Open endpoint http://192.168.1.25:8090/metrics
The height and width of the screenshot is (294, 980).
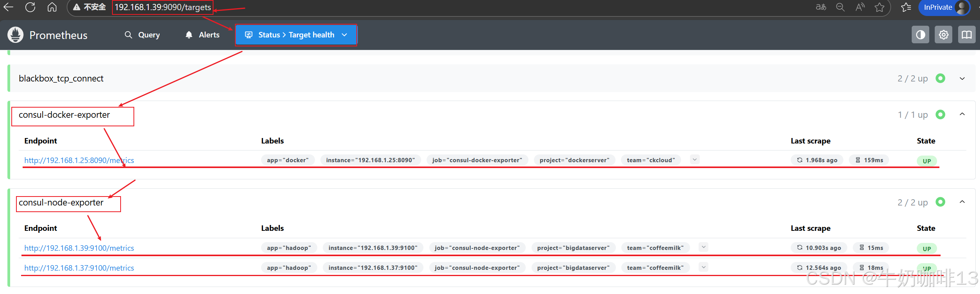[79, 160]
